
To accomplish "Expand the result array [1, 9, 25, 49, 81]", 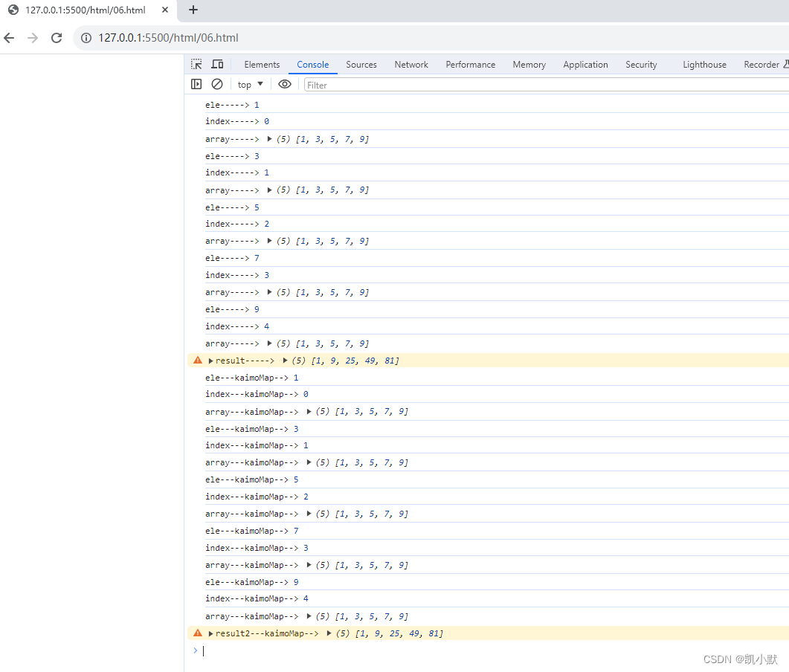I will pos(285,361).
